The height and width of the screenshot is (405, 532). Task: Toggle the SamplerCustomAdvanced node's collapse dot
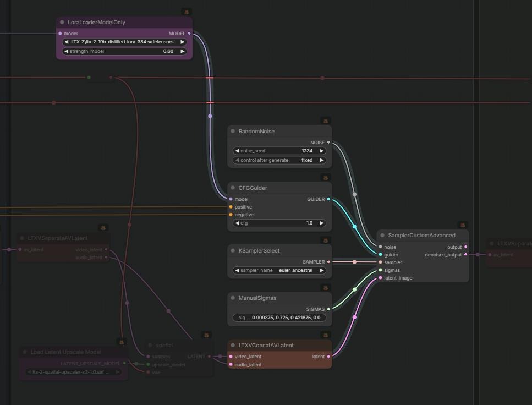[382, 235]
